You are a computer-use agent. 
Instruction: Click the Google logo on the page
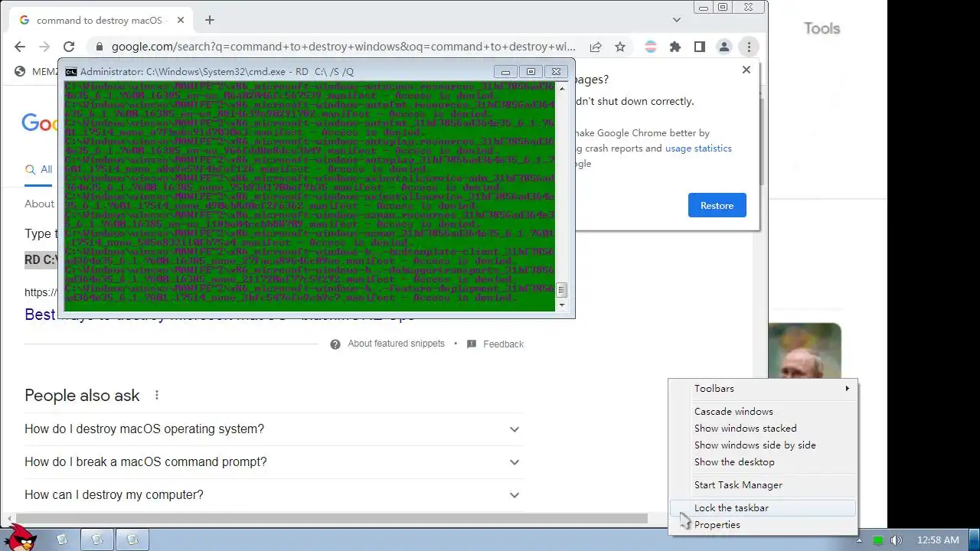point(38,122)
